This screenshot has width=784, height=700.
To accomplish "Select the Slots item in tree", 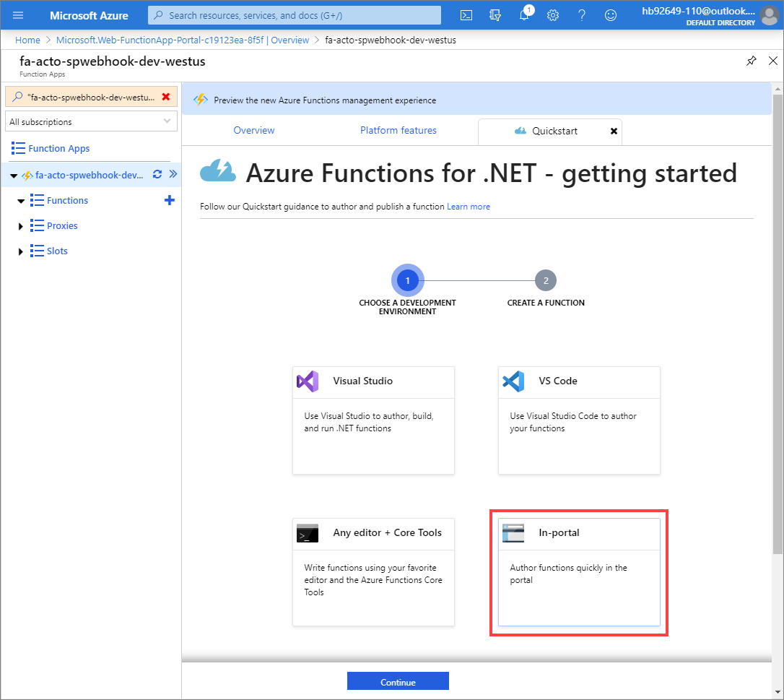I will pyautogui.click(x=57, y=251).
